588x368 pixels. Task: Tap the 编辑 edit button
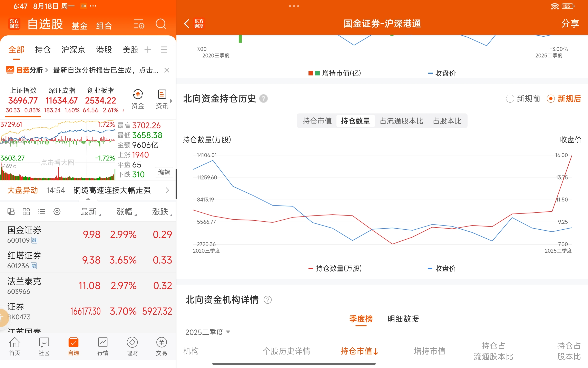click(164, 172)
